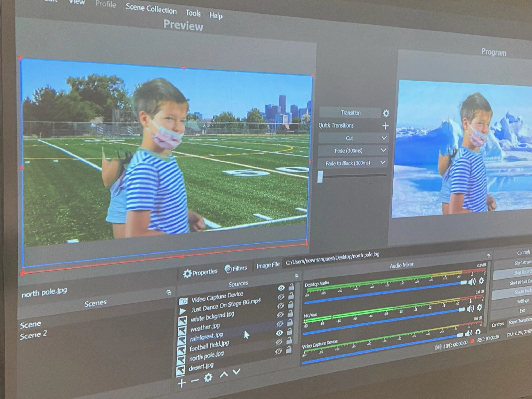Mute Desktop Audio speaker icon
This screenshot has width=532, height=399.
pos(472,282)
